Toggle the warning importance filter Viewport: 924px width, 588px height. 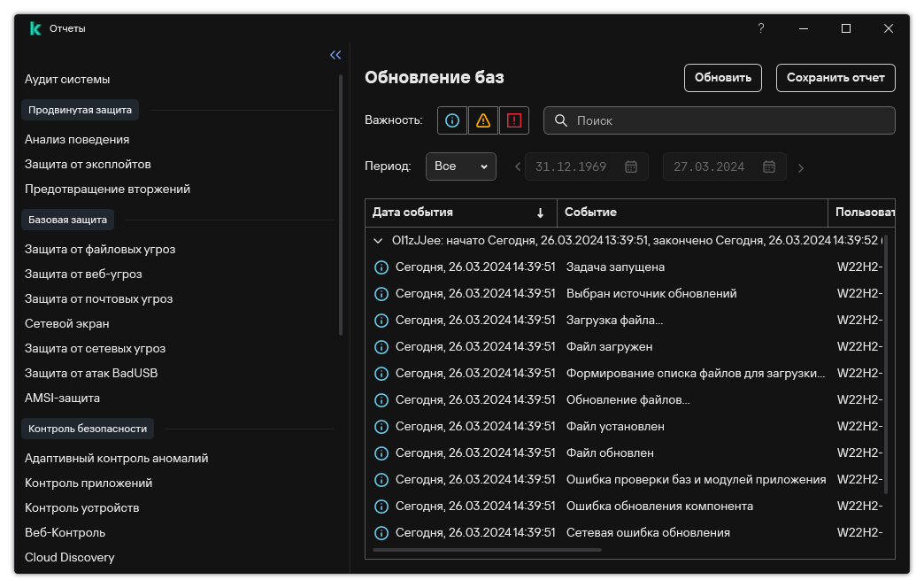pos(482,120)
